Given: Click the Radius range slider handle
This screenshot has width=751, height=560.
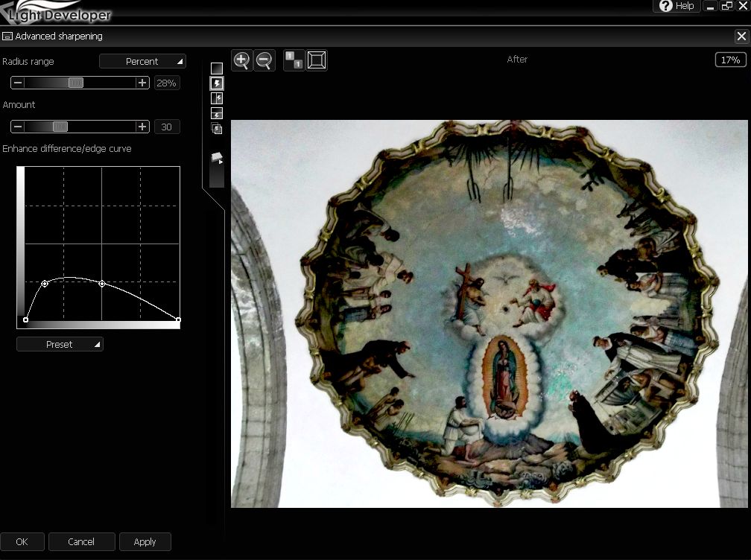Looking at the screenshot, I should point(75,83).
